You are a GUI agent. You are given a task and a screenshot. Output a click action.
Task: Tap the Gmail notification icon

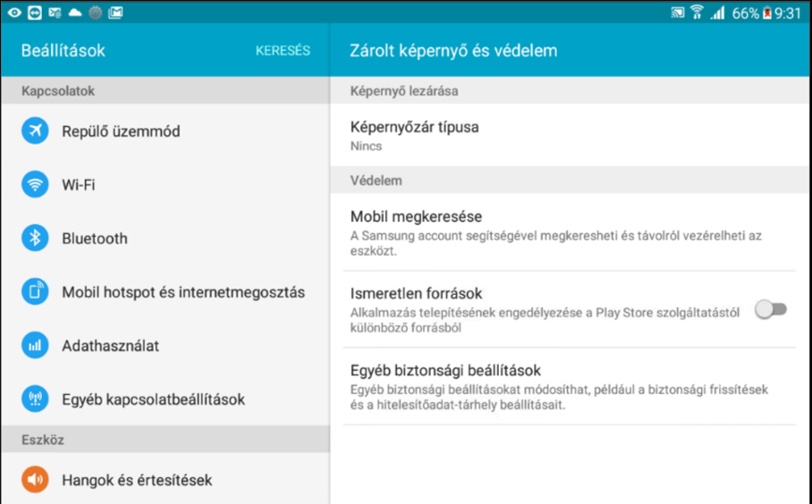(115, 13)
